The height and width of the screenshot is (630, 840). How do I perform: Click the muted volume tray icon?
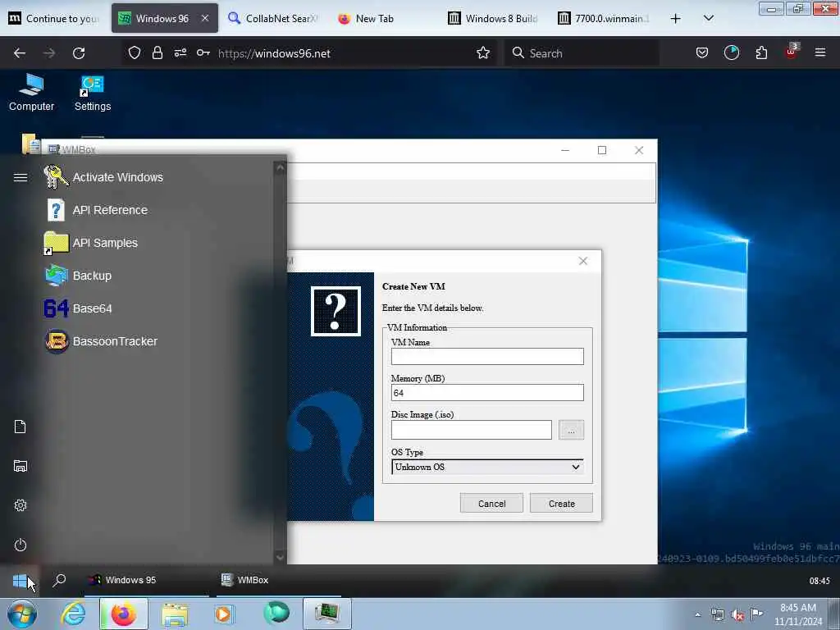tap(737, 614)
